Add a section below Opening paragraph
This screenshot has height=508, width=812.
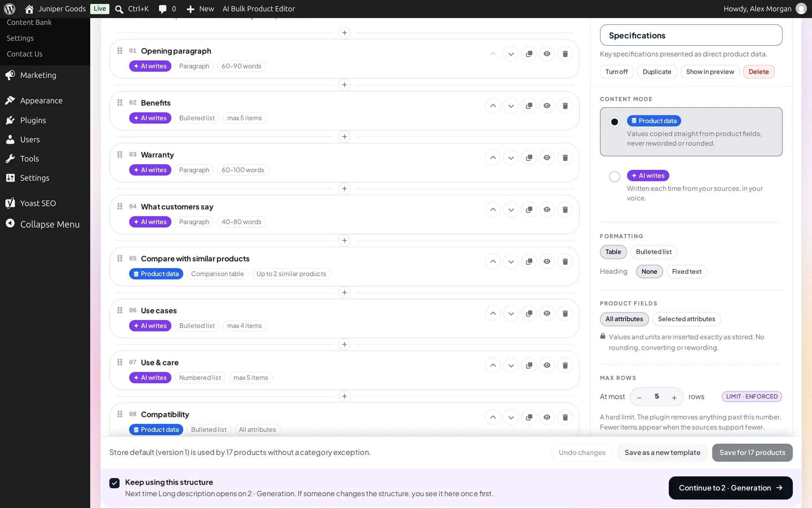(344, 85)
